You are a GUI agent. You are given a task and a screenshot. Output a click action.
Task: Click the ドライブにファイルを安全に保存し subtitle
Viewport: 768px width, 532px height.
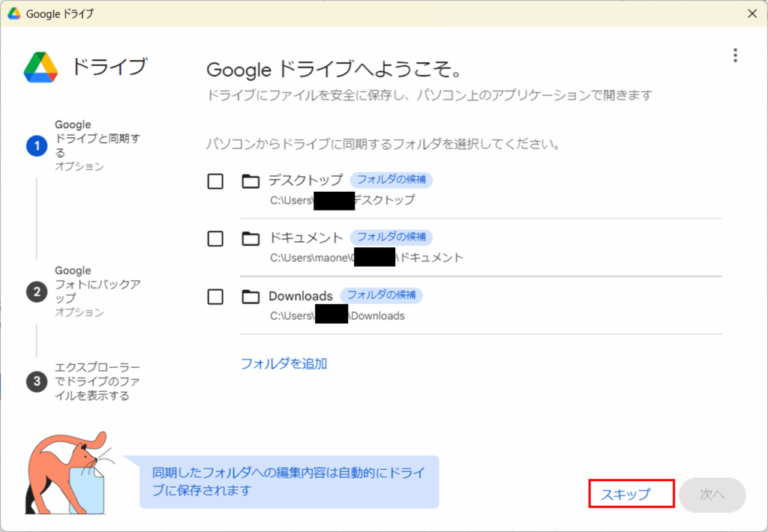point(430,95)
